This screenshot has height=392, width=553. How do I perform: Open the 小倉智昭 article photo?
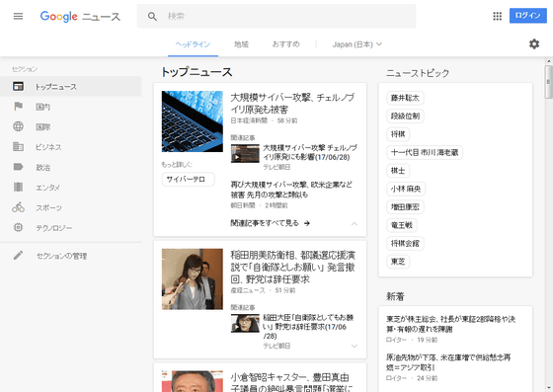pyautogui.click(x=193, y=381)
